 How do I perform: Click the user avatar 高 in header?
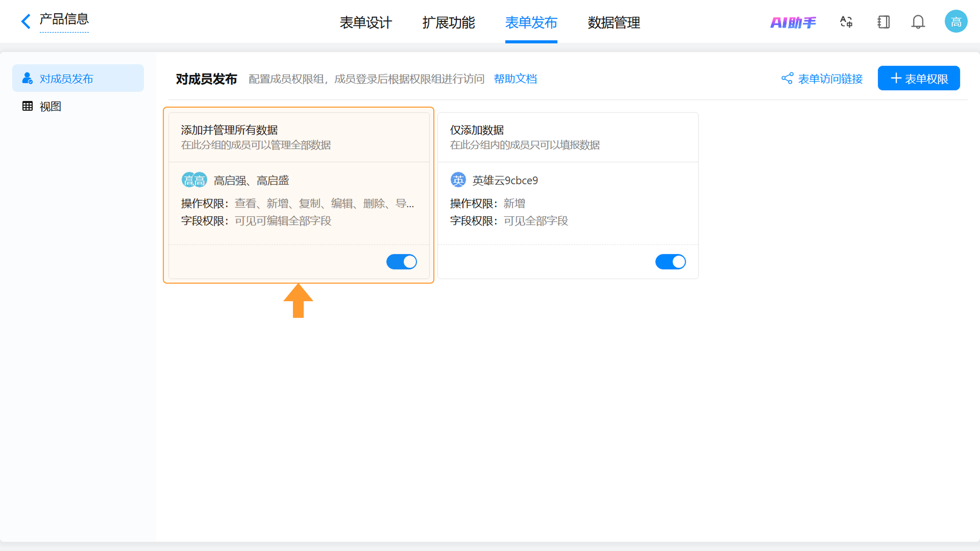coord(956,21)
